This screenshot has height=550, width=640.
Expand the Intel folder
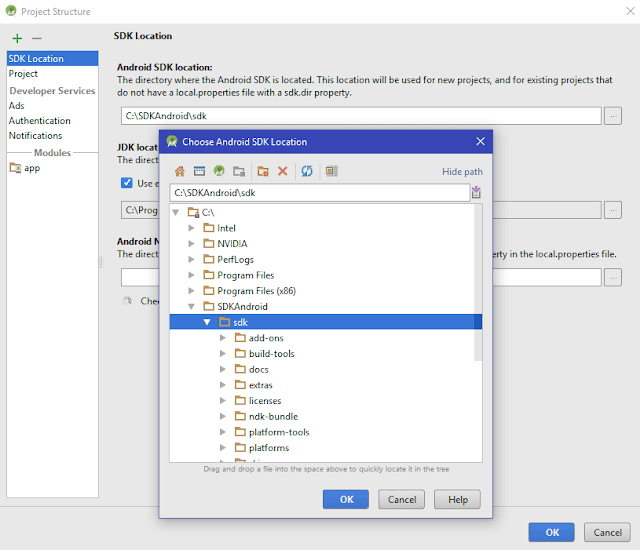tap(191, 228)
